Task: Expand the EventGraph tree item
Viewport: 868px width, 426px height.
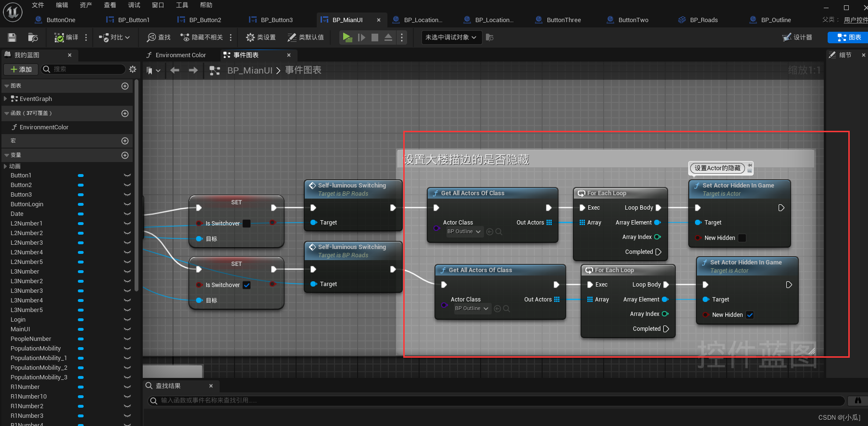Action: [x=5, y=99]
